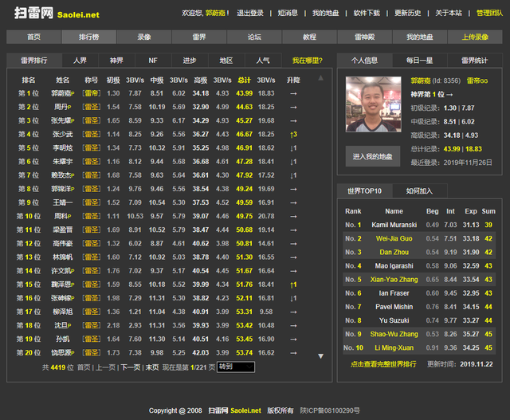
Task: Select the 如何加入 tab
Action: pos(420,191)
